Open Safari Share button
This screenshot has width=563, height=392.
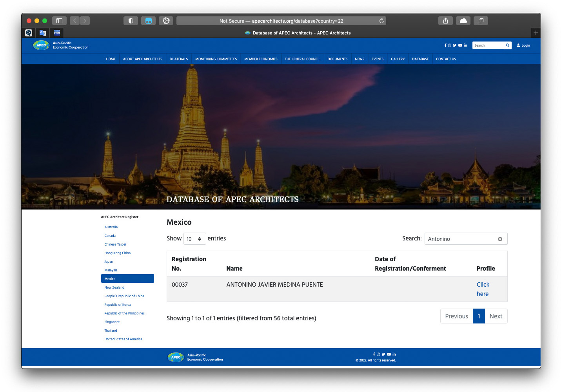click(x=445, y=21)
